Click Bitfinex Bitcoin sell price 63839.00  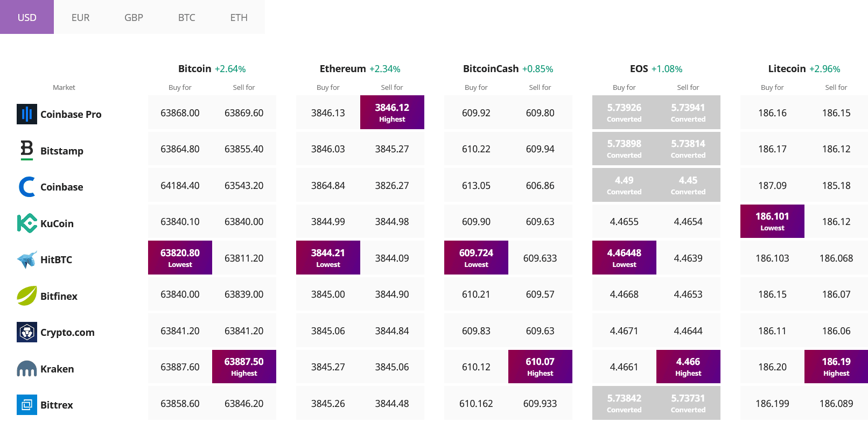coord(244,294)
